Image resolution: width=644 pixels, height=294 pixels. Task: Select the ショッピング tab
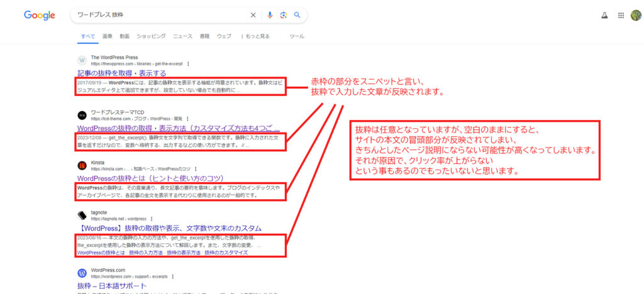click(x=151, y=36)
